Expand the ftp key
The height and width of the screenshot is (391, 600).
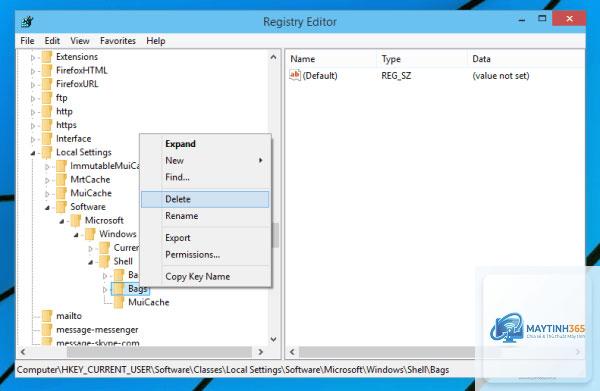pos(33,98)
